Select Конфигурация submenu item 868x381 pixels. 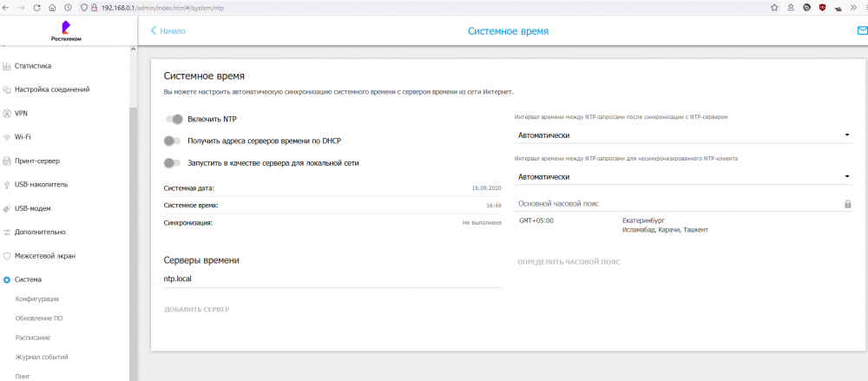[x=37, y=299]
